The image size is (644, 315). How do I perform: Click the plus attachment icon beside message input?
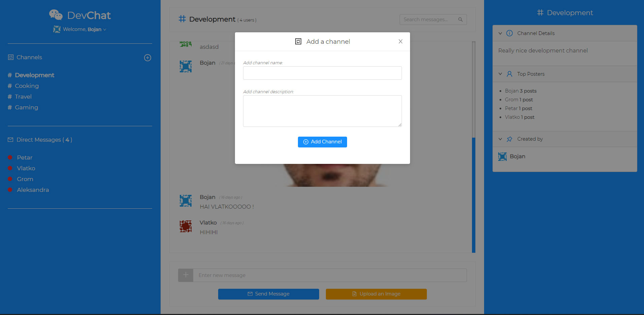(185, 275)
